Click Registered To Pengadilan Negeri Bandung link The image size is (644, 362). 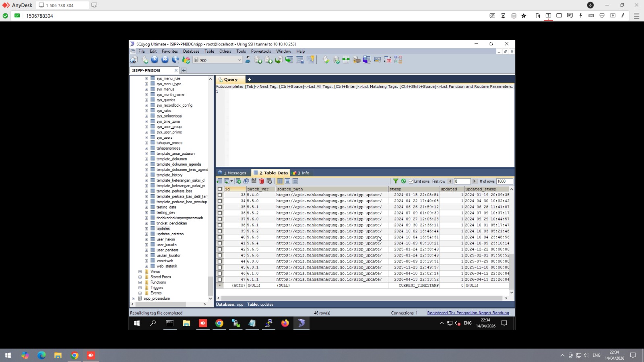468,313
